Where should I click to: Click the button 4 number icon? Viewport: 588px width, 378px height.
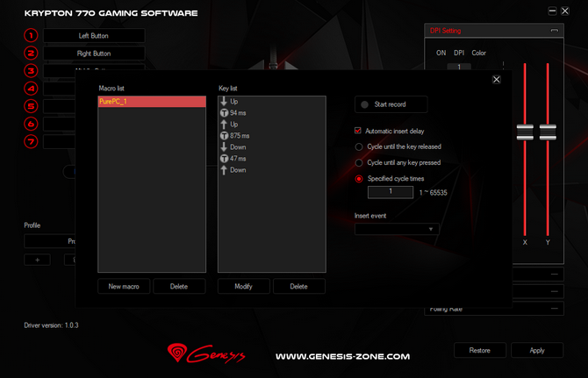[x=31, y=89]
